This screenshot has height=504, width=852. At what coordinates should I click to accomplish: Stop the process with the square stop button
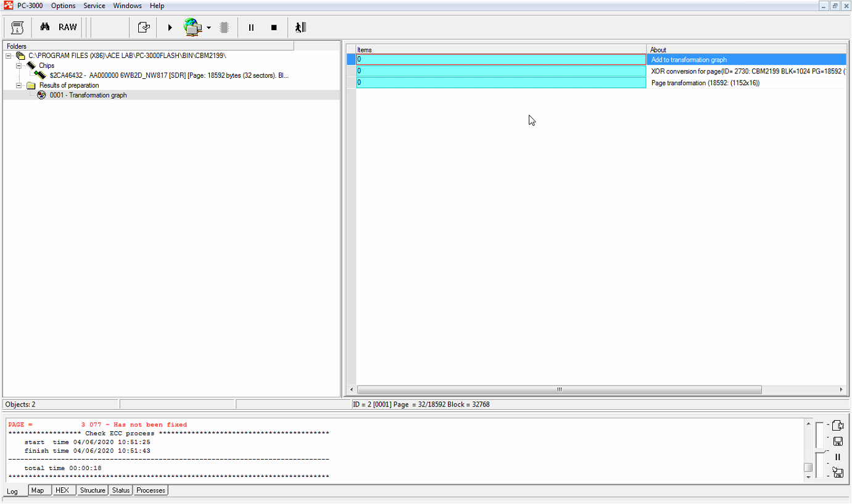pos(274,28)
